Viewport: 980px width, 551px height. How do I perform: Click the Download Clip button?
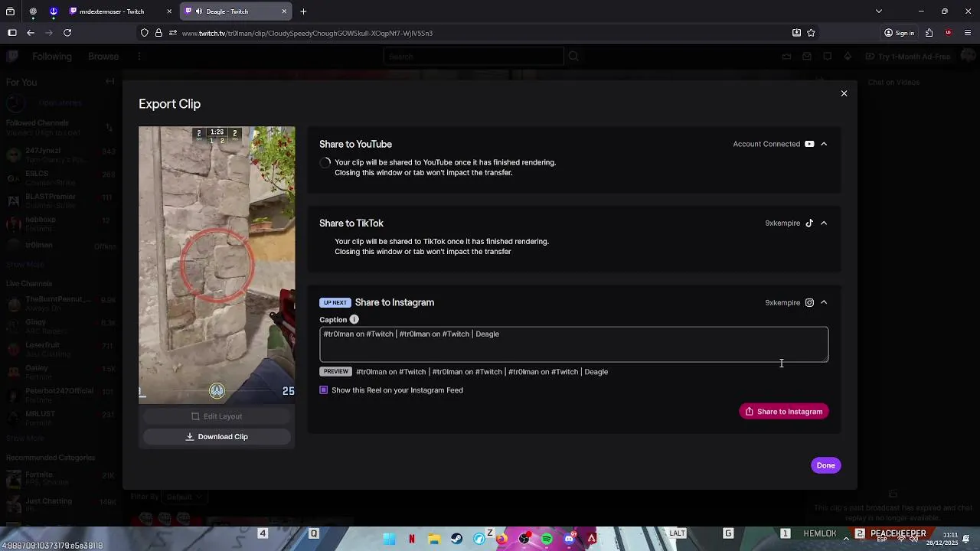(x=217, y=436)
